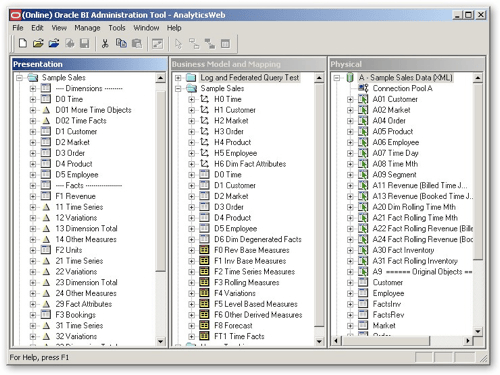500x375 pixels.
Task: Open the View menu
Action: [59, 28]
